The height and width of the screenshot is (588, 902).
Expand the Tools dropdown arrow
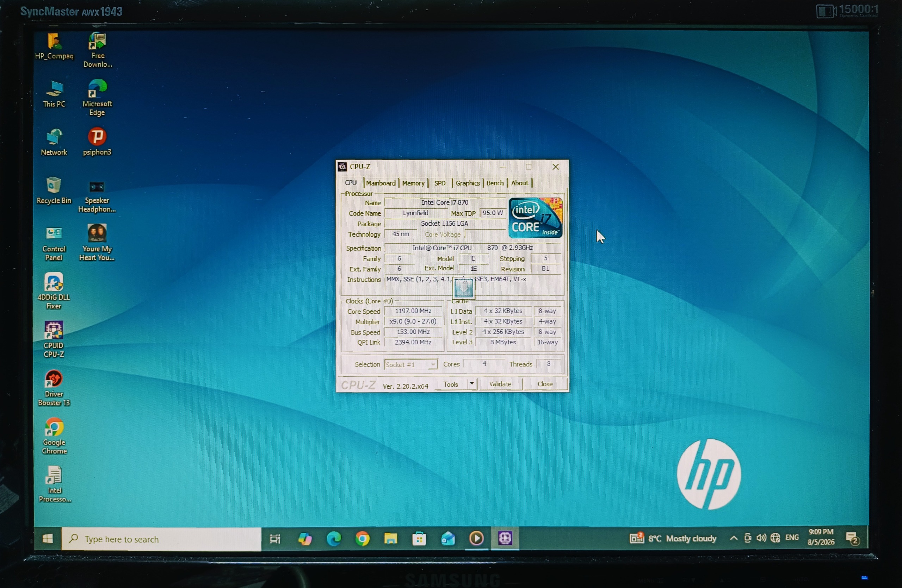[472, 384]
